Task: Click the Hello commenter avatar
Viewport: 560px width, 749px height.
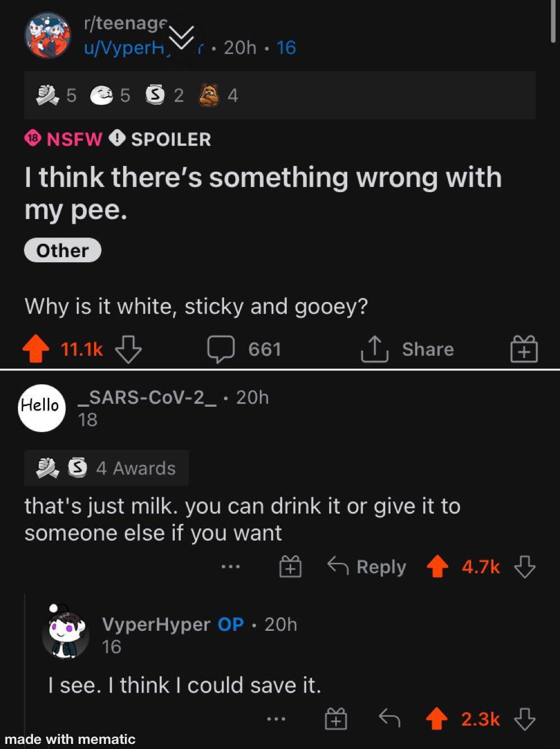Action: coord(42,408)
